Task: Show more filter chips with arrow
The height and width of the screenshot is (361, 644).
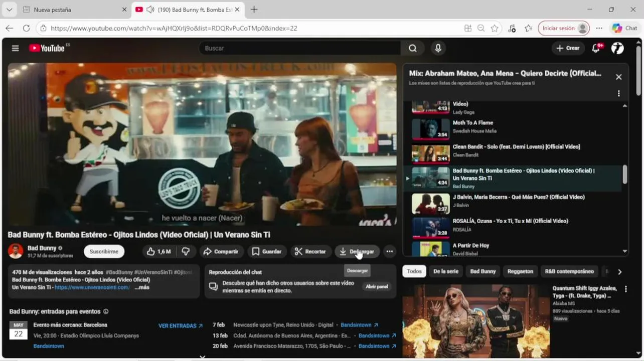Action: pos(619,272)
